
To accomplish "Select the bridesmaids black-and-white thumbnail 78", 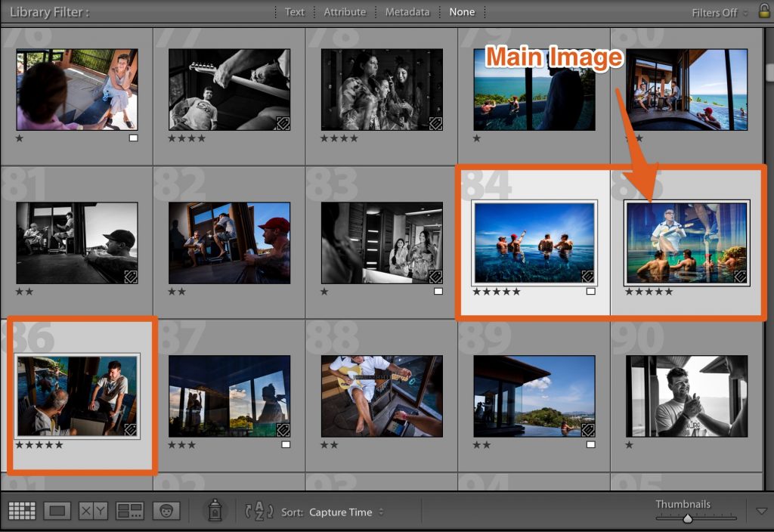I will (382, 89).
